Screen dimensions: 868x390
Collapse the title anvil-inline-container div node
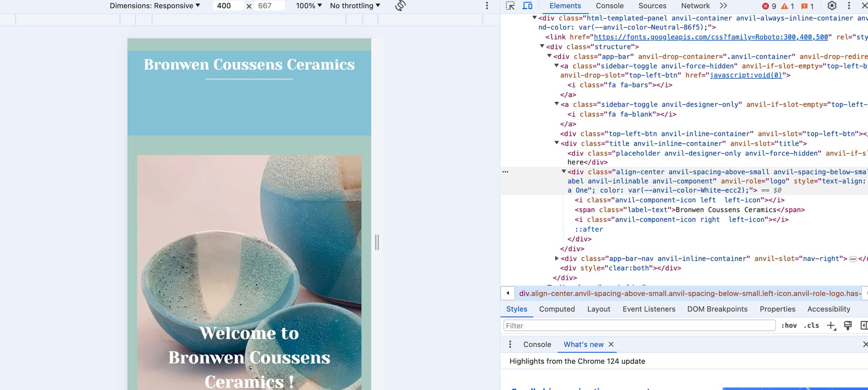point(557,143)
